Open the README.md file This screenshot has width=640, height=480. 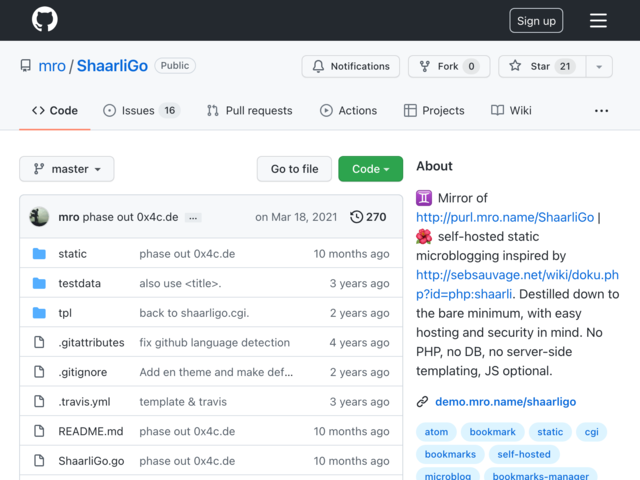[91, 431]
